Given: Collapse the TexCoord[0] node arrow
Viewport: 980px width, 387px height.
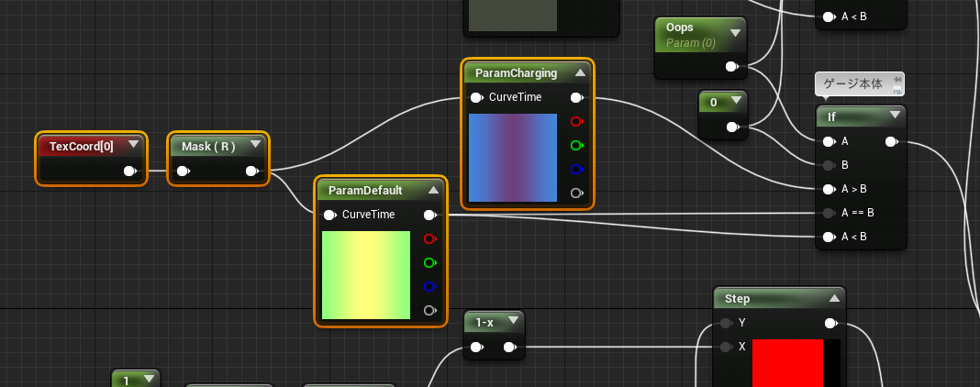Looking at the screenshot, I should 133,145.
